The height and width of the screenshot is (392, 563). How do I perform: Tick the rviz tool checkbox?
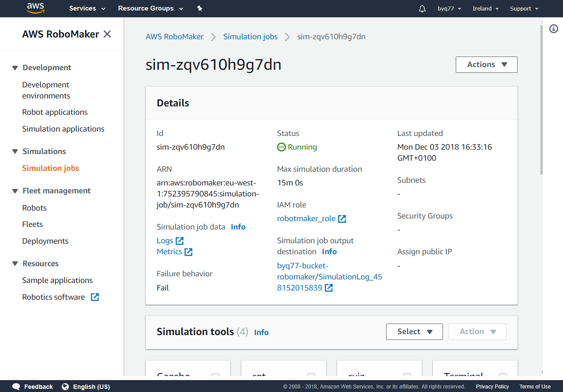tap(407, 376)
